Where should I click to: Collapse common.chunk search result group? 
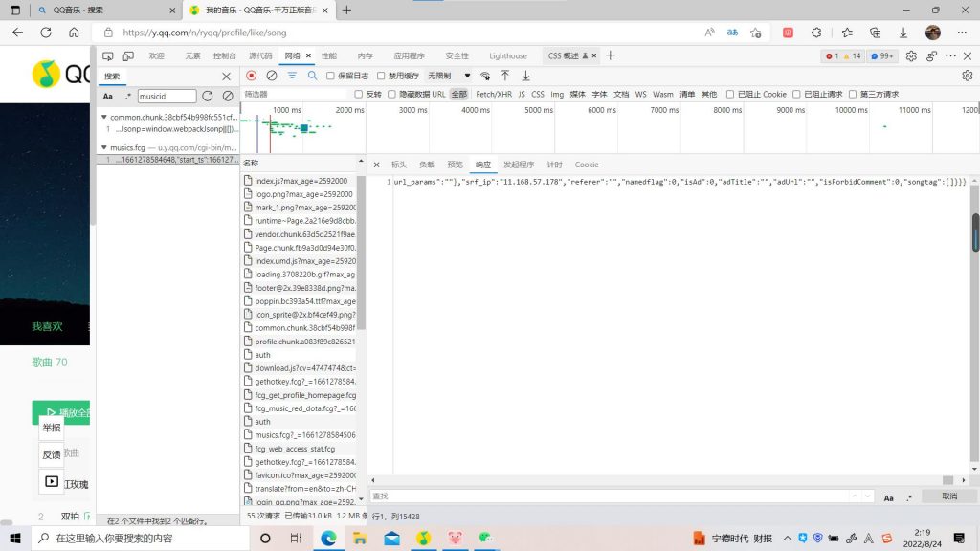(x=103, y=117)
